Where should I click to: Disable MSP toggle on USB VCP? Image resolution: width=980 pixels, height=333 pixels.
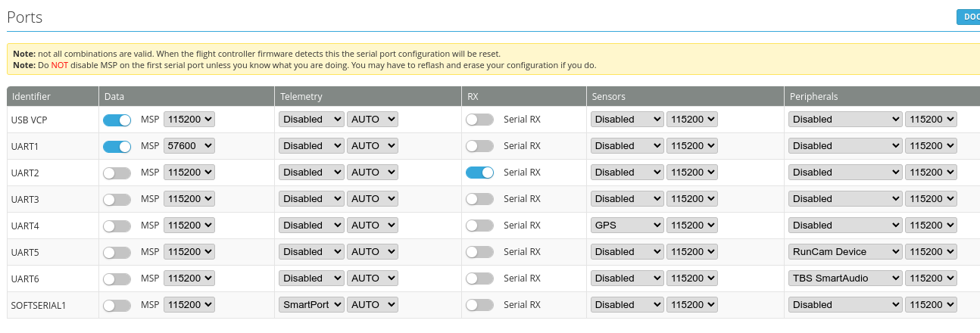point(117,120)
